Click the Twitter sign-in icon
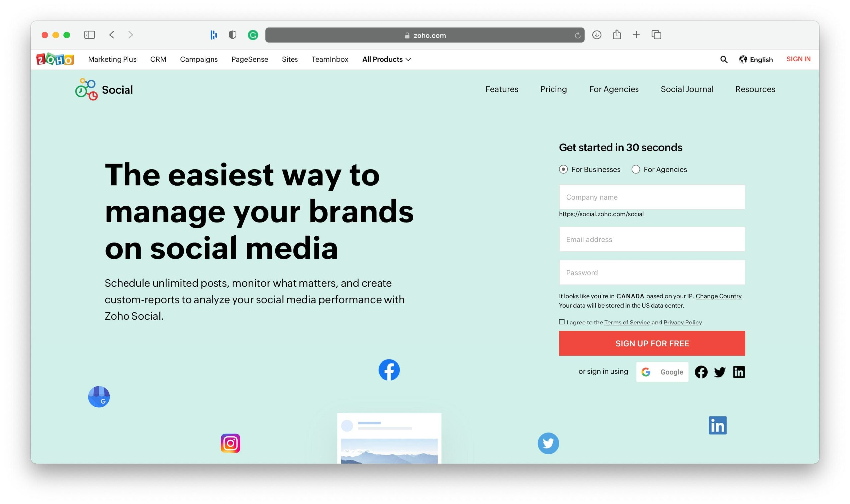 (720, 371)
